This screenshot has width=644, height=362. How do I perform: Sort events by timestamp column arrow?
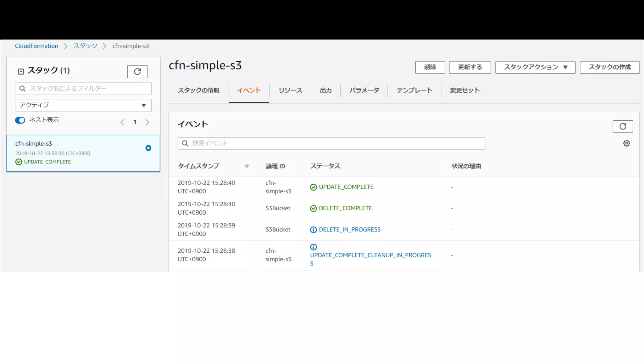247,166
